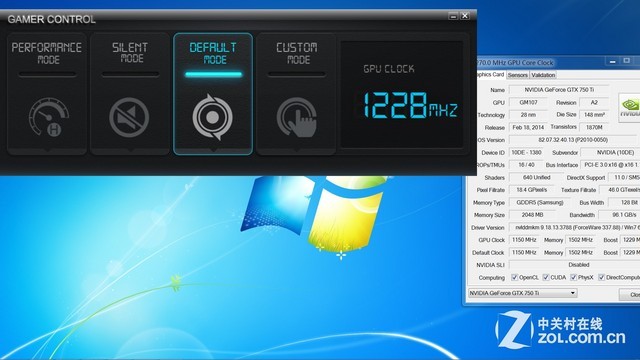Select the Technology value 28 nm

[528, 115]
